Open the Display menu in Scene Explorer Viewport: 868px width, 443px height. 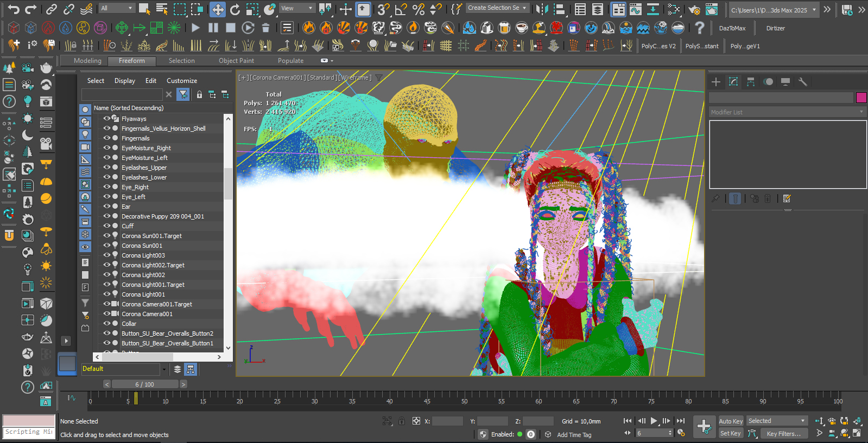click(125, 81)
